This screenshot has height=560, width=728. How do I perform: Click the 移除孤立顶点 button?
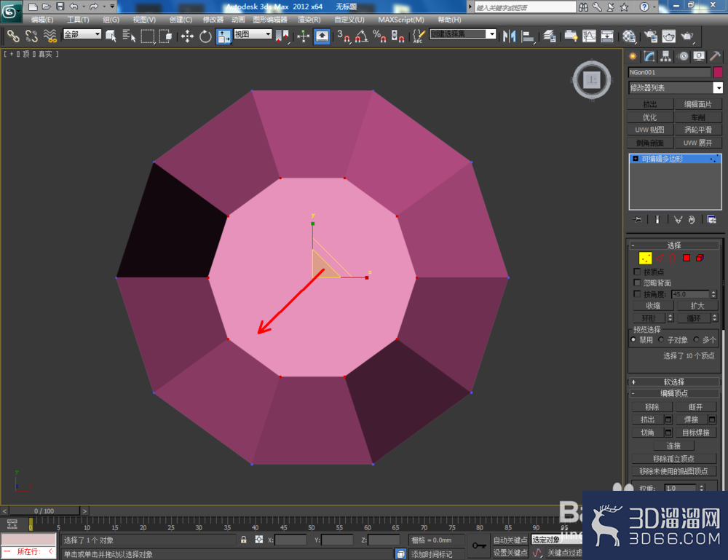coord(673,458)
